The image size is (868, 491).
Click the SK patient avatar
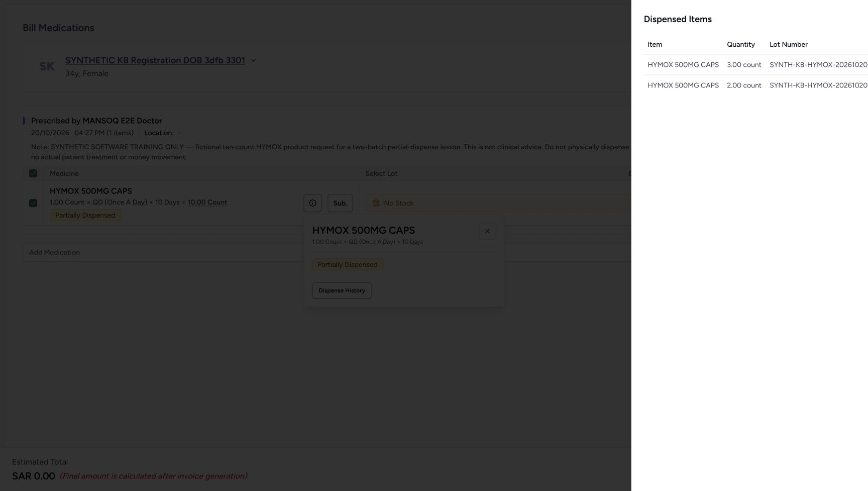point(47,66)
